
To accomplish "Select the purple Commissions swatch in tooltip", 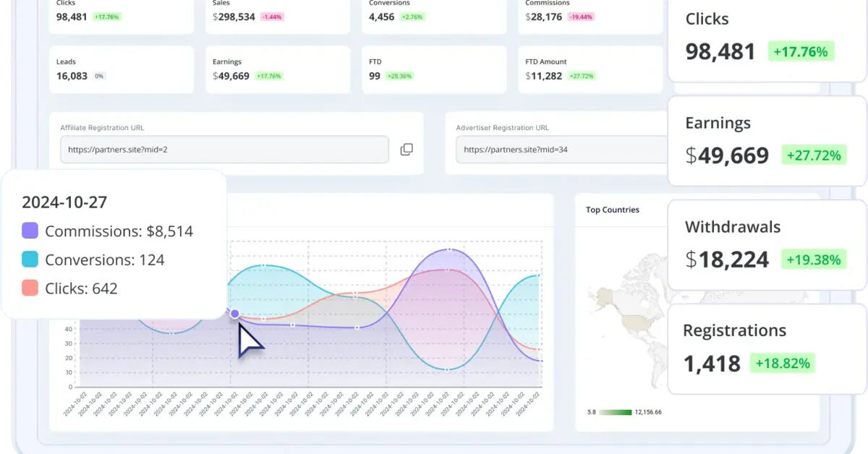I will (x=30, y=231).
